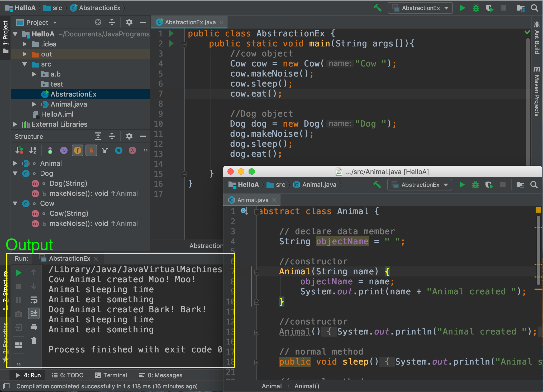Toggle Scroll to End in the Run console
The width and height of the screenshot is (543, 392).
click(x=34, y=313)
